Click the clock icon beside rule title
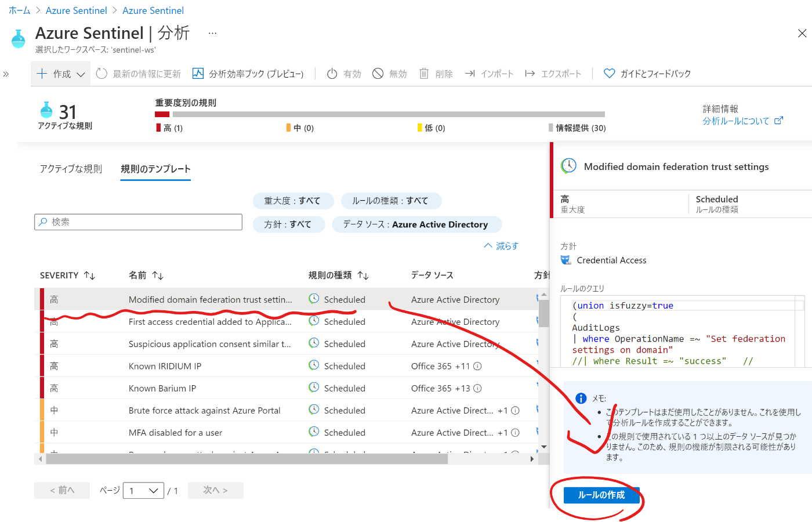 [x=568, y=166]
